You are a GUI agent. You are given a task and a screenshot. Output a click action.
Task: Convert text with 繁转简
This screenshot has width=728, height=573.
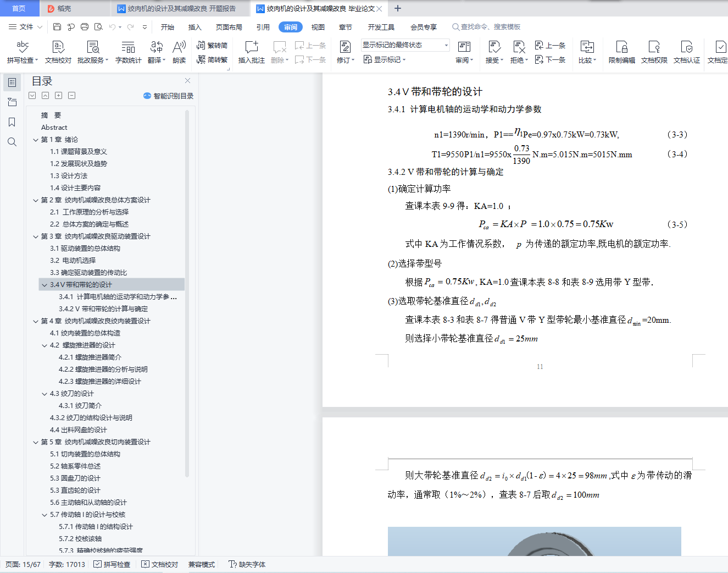[212, 45]
